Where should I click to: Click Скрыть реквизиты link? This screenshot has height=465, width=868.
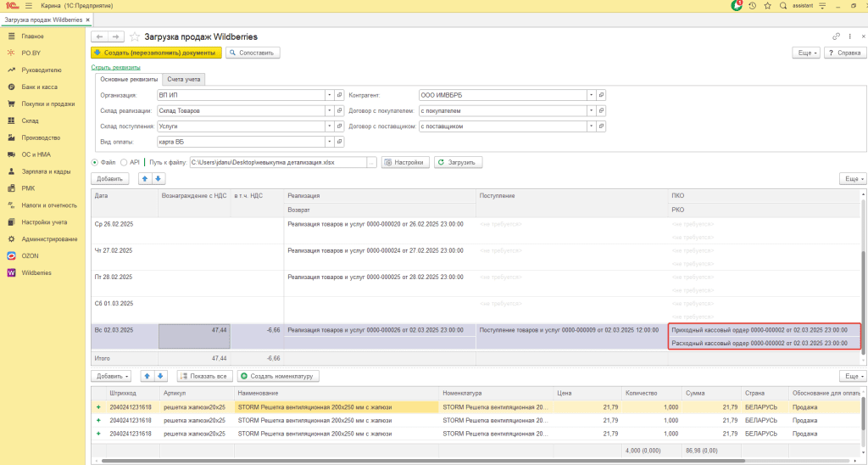115,67
